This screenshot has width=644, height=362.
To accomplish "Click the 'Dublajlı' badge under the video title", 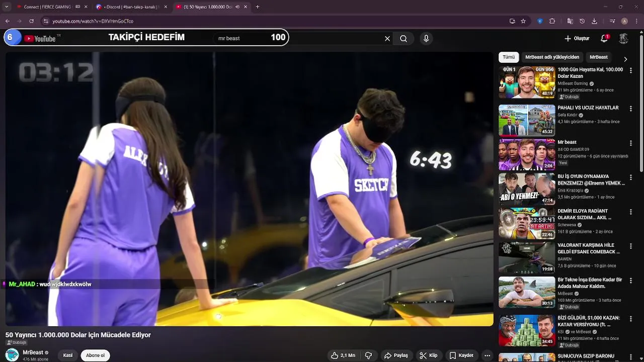I will click(x=16, y=342).
